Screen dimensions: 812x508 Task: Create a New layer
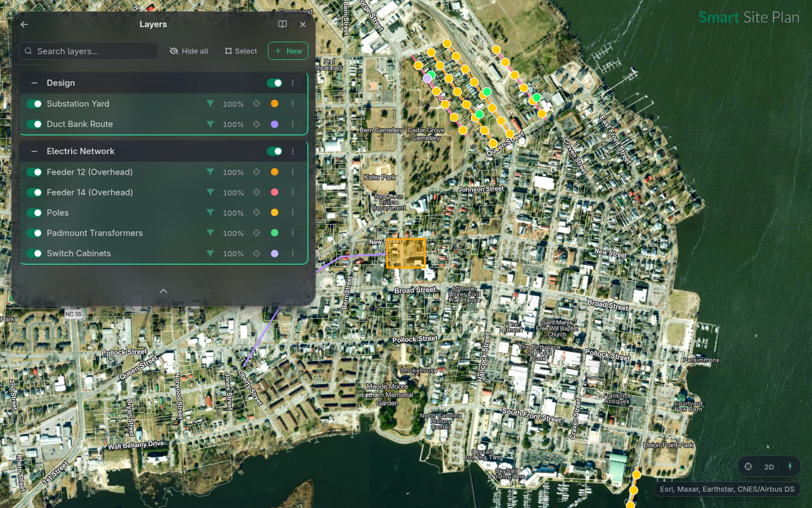[288, 51]
